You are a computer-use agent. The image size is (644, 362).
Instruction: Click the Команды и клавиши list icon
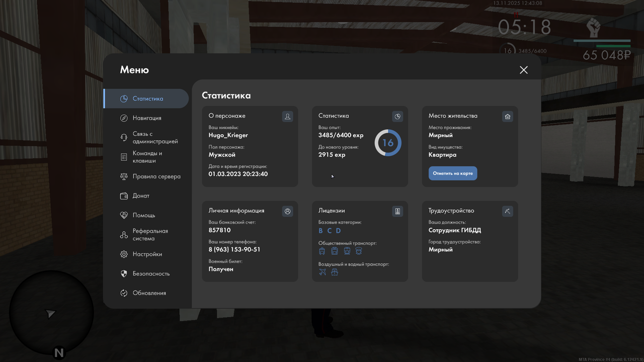[x=124, y=157]
